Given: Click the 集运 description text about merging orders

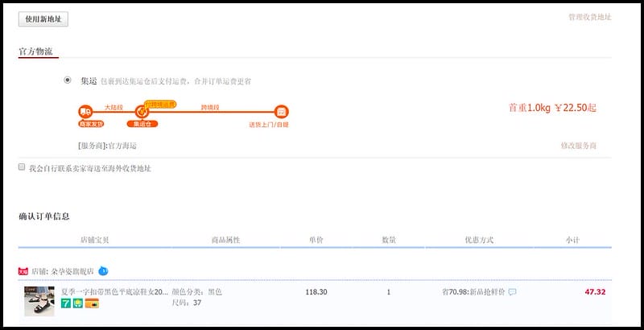Looking at the screenshot, I should [175, 81].
